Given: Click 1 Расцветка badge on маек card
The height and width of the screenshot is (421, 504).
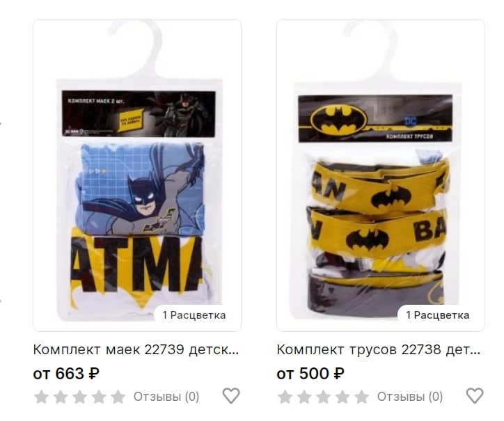Looking at the screenshot, I should 194,315.
